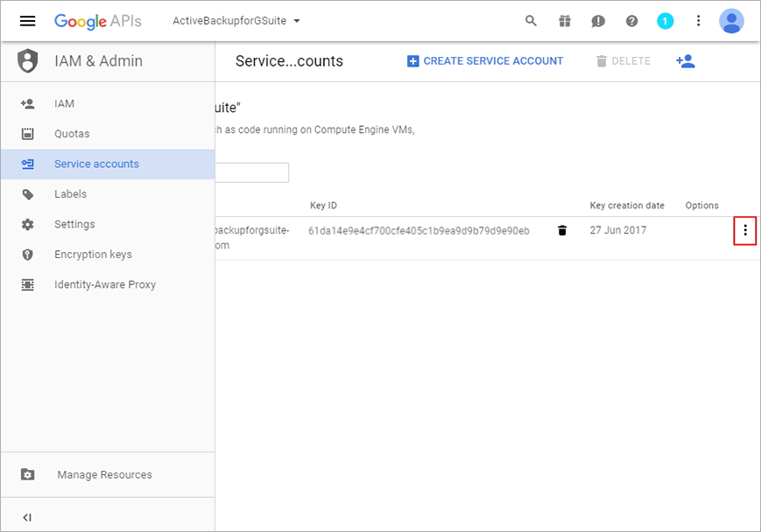Open the row options three-dot menu
Screen dimensions: 761x532
(x=745, y=231)
